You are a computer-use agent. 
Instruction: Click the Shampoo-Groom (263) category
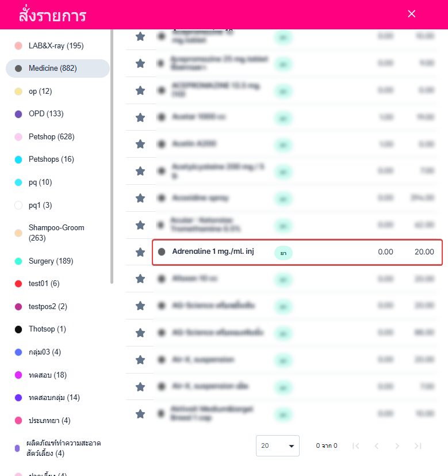(x=56, y=233)
